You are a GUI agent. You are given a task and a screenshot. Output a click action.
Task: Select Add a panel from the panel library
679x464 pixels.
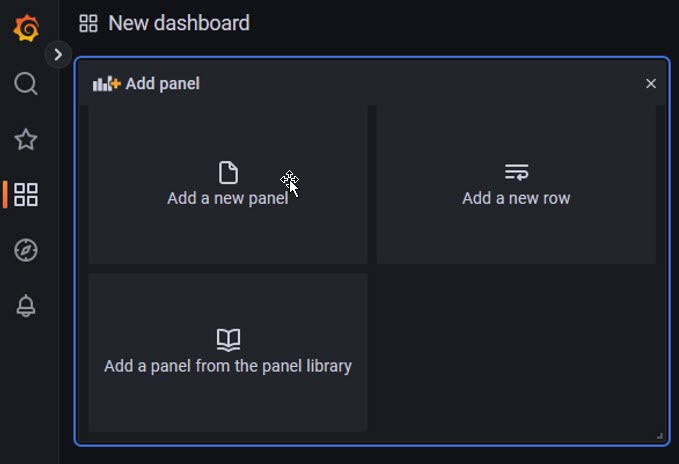click(228, 366)
